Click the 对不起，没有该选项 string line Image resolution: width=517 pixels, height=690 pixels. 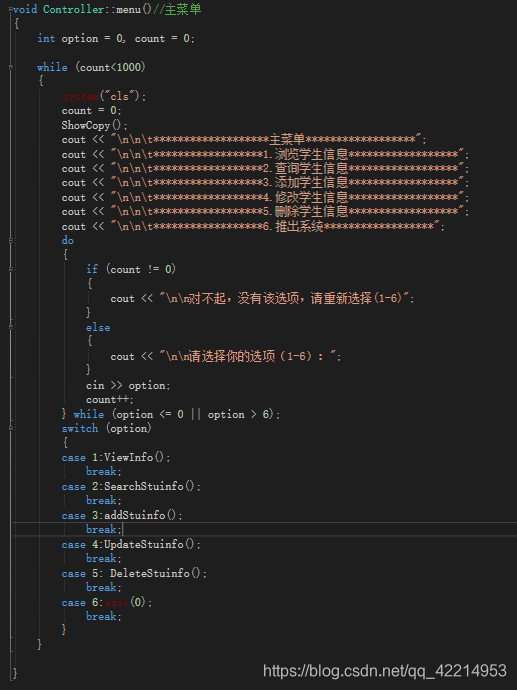click(262, 298)
